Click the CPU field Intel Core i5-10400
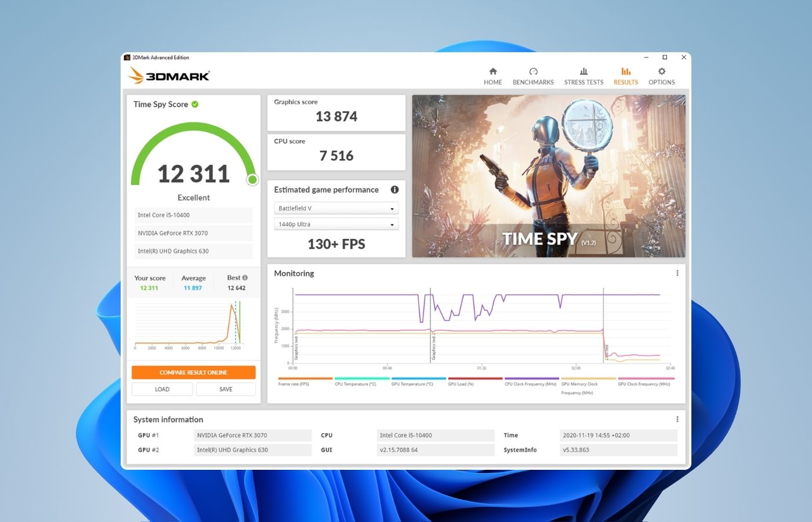 [x=436, y=435]
